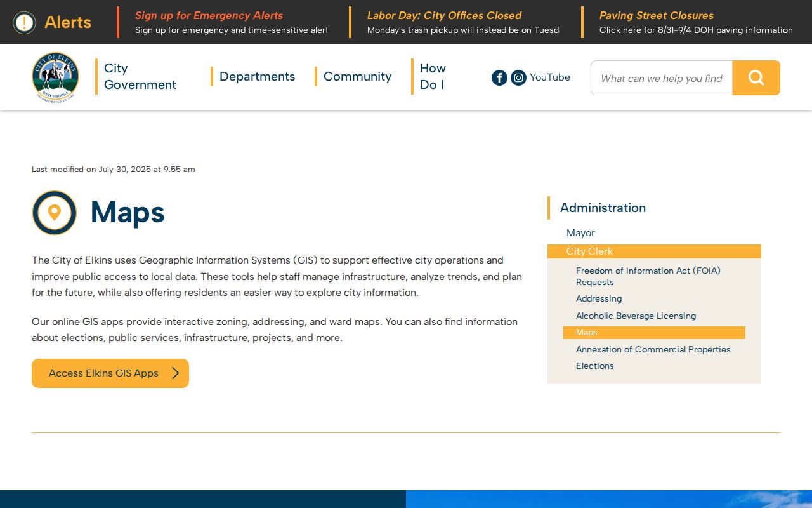Viewport: 812px width, 508px height.
Task: Open the Community menu
Action: pyautogui.click(x=357, y=76)
